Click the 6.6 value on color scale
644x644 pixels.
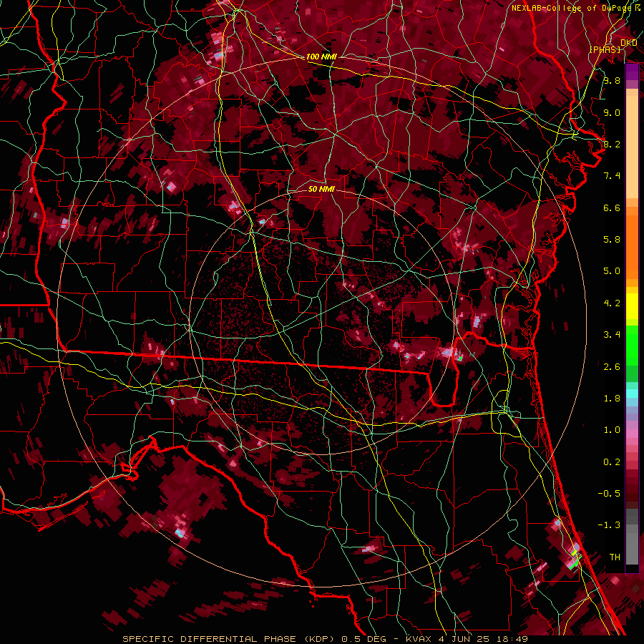[612, 208]
